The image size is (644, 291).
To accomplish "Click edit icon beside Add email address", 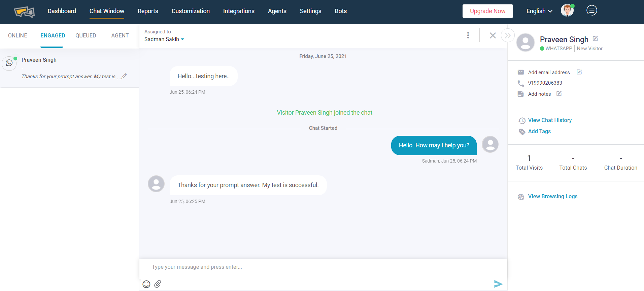I will [x=579, y=72].
